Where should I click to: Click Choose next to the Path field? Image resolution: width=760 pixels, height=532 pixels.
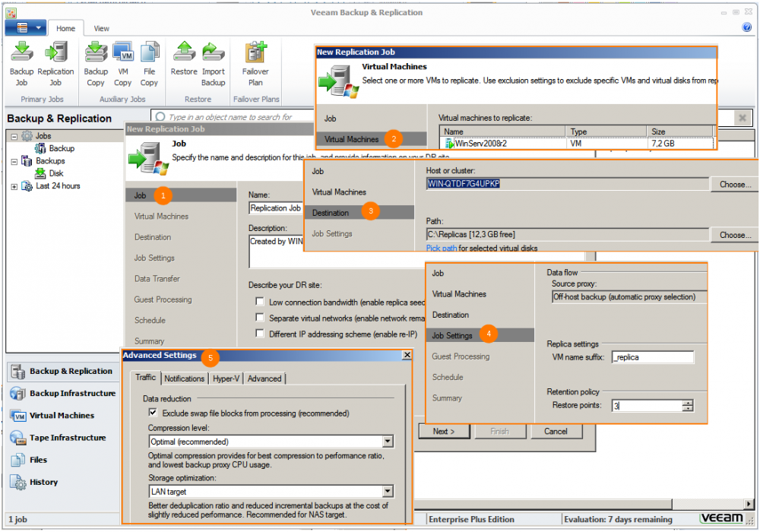click(735, 235)
